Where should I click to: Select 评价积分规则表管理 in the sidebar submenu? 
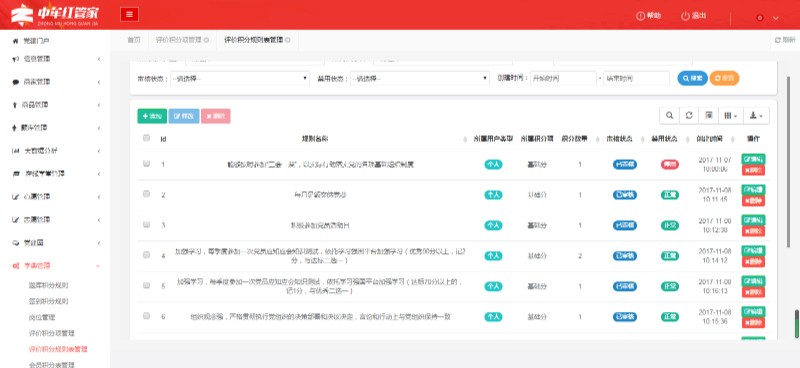58,350
